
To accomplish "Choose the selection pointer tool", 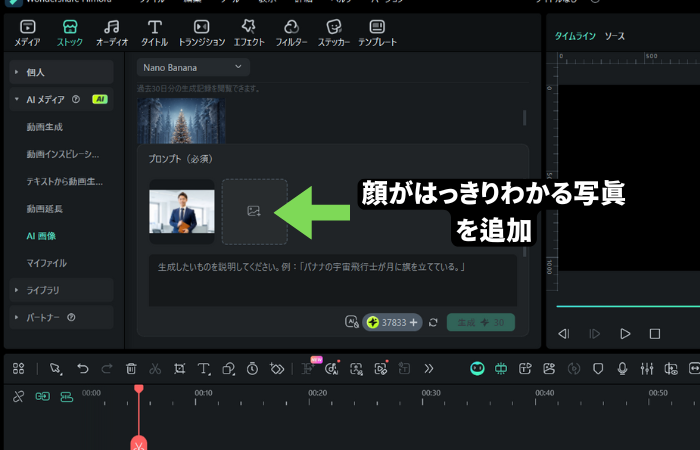I will (56, 369).
